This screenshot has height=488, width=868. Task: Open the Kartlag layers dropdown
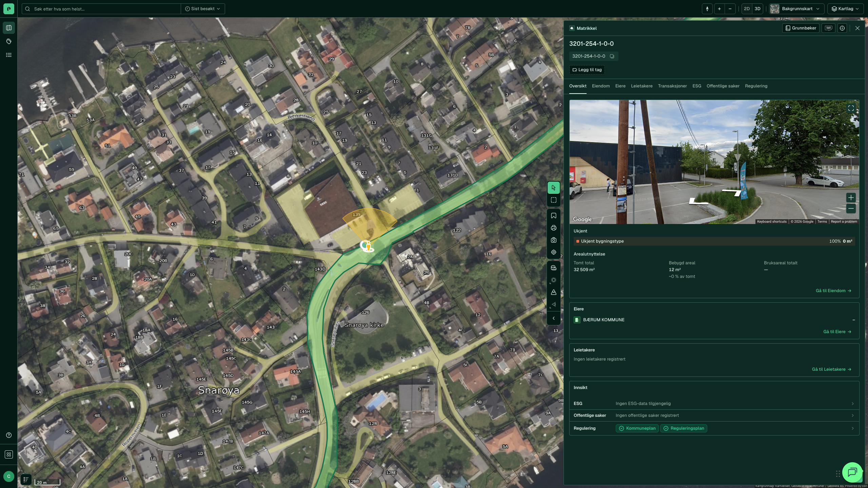tap(845, 9)
